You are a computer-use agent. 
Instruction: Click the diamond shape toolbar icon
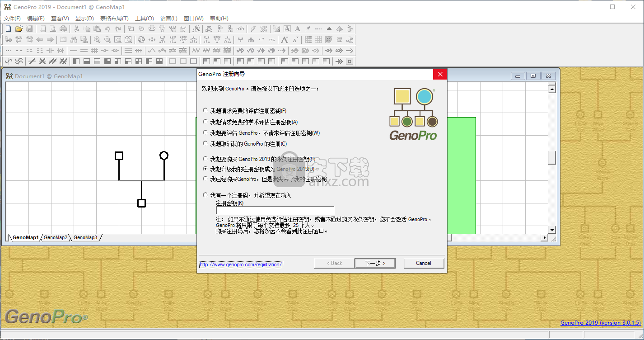click(339, 28)
